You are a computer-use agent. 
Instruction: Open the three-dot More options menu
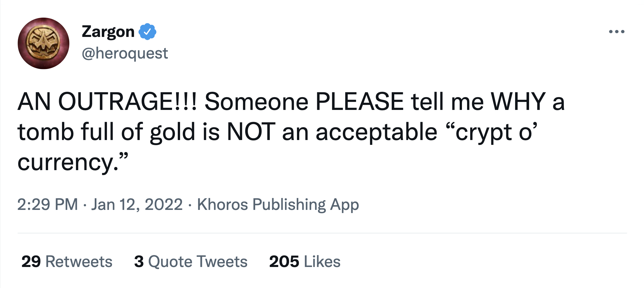click(616, 32)
